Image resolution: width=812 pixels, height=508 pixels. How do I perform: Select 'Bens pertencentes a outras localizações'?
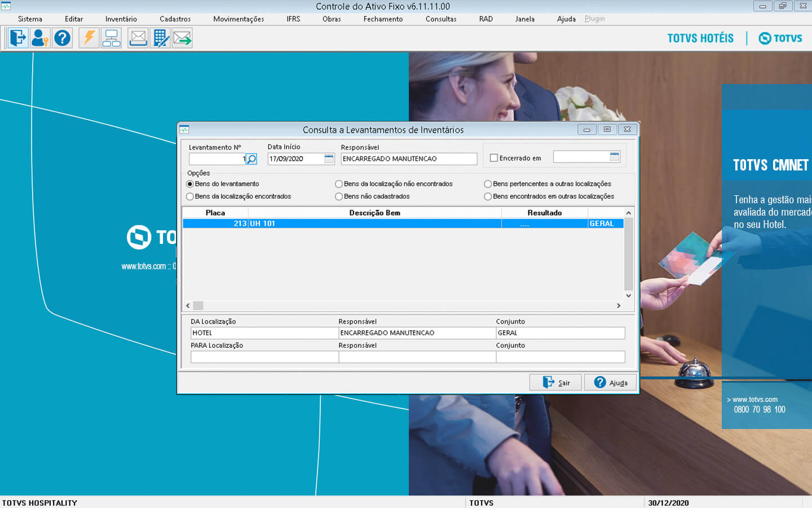(x=488, y=184)
